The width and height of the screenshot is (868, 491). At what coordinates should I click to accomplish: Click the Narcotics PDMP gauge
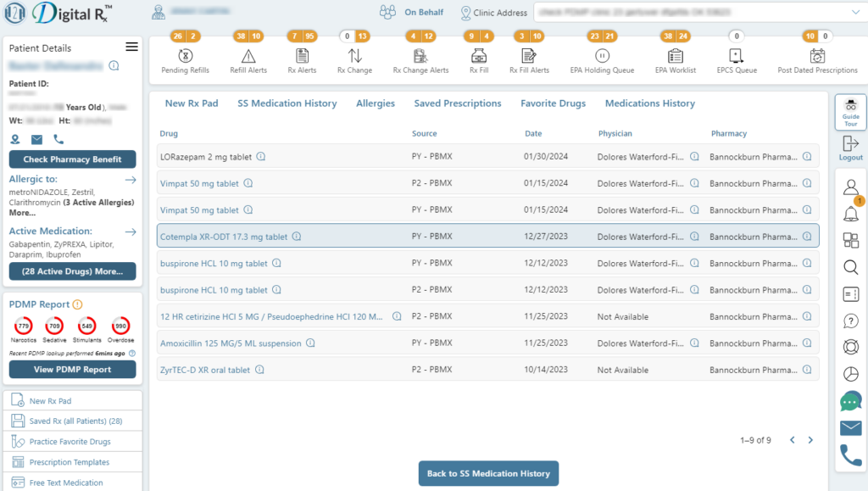(x=25, y=327)
